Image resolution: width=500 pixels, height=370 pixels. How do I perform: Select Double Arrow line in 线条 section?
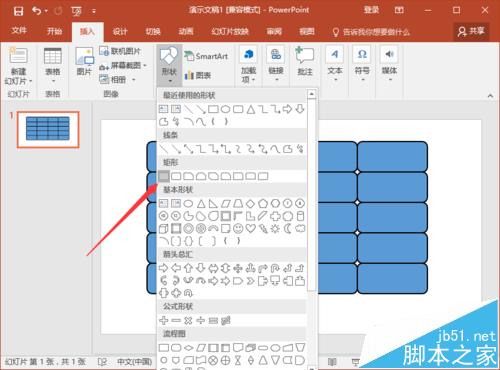coord(188,149)
